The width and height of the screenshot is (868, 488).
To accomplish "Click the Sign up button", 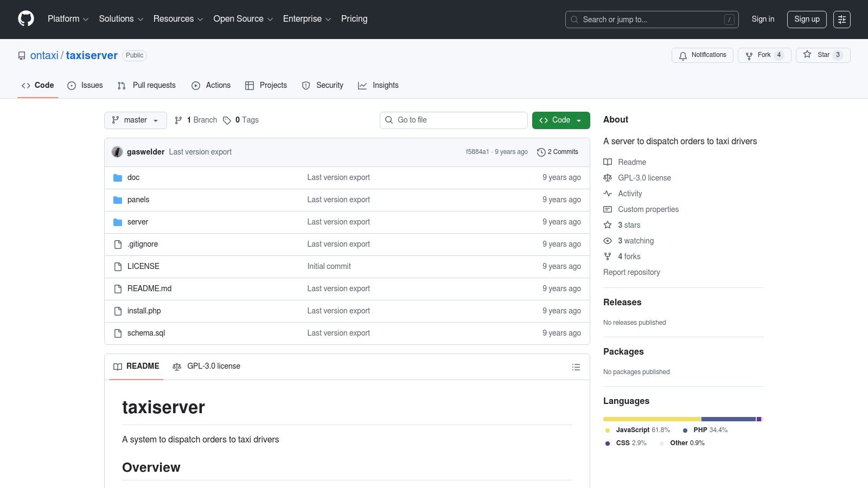I will pos(806,20).
